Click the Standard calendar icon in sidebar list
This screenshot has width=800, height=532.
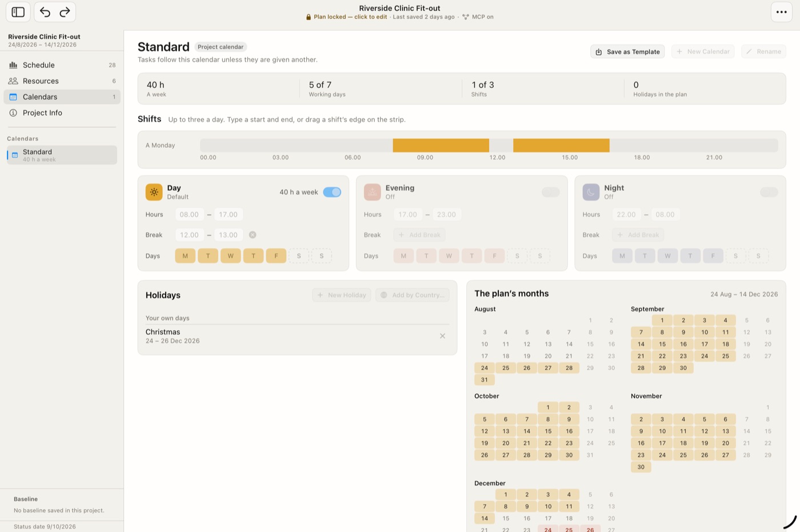tap(15, 155)
